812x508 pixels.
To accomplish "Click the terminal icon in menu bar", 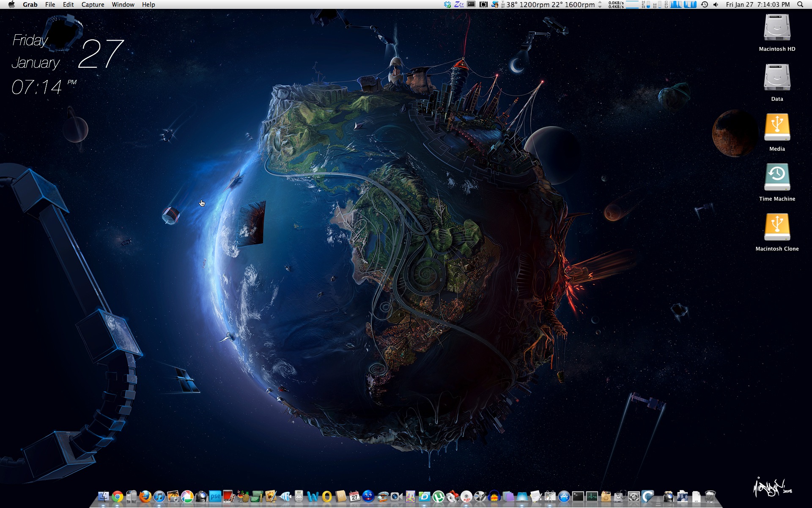I will [471, 5].
